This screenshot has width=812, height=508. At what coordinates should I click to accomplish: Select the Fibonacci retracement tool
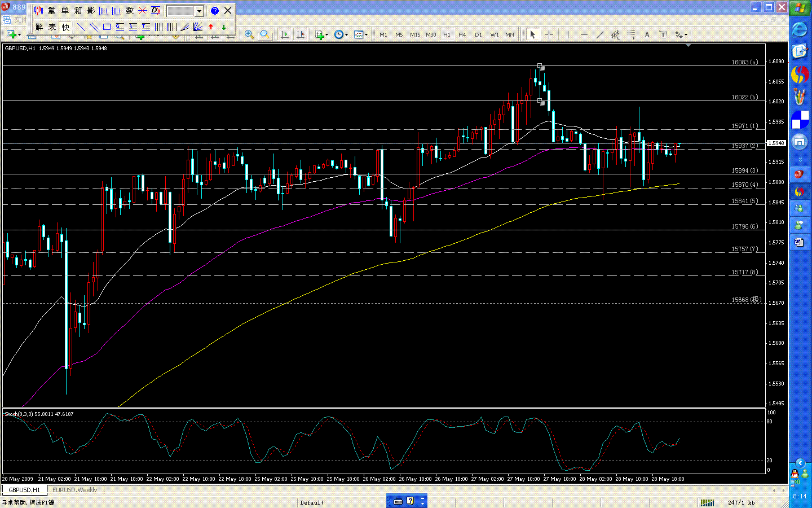point(631,34)
